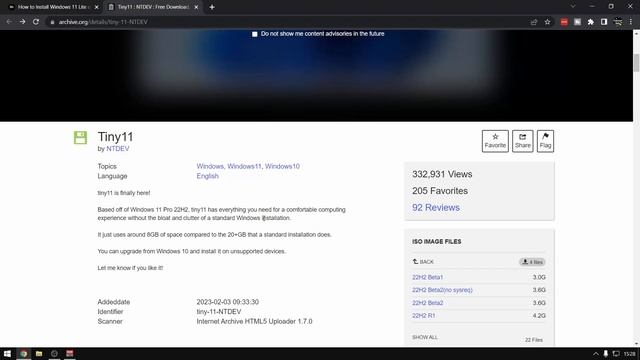
Task: Download the '22H2 Beta1' ISO file
Action: coord(427,277)
